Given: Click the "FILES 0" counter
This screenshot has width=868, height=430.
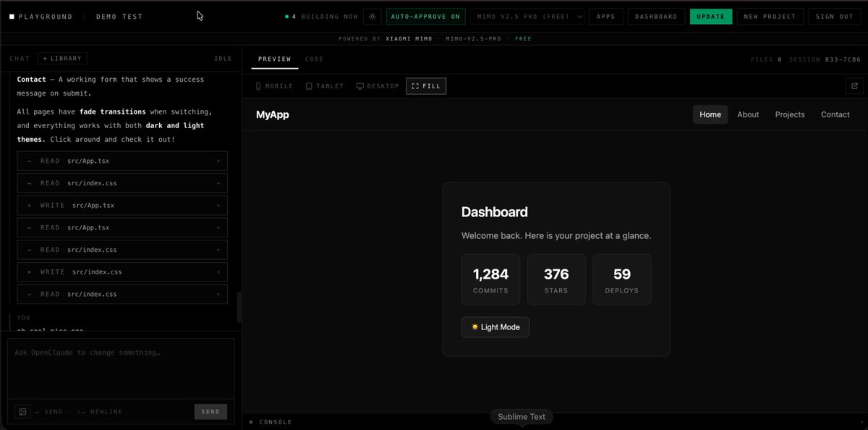Looking at the screenshot, I should [x=766, y=59].
